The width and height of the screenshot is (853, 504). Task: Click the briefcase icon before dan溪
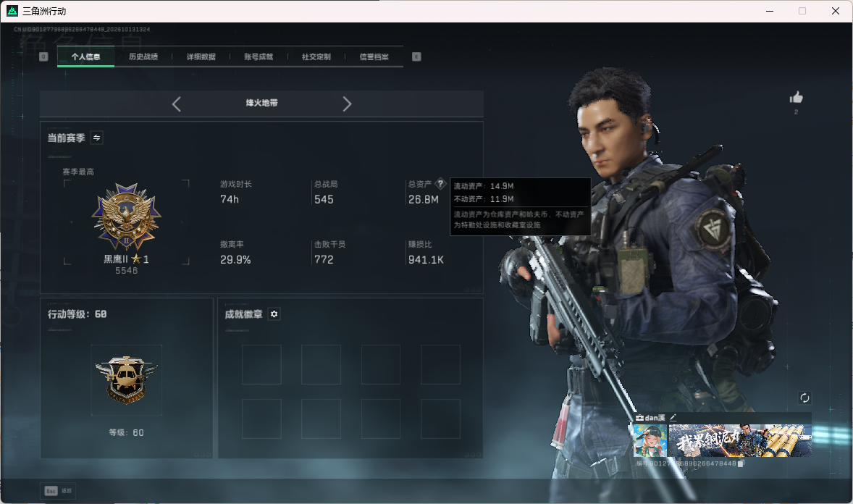coord(640,417)
